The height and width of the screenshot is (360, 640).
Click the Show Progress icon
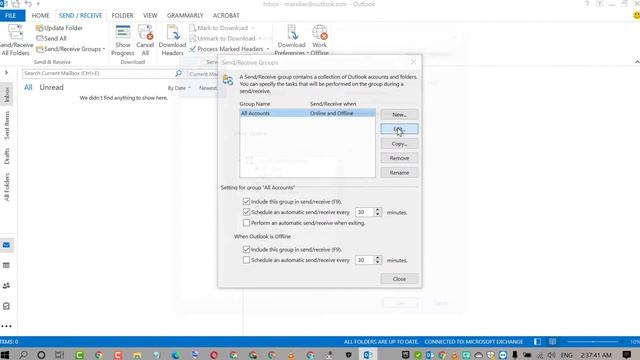point(122,40)
